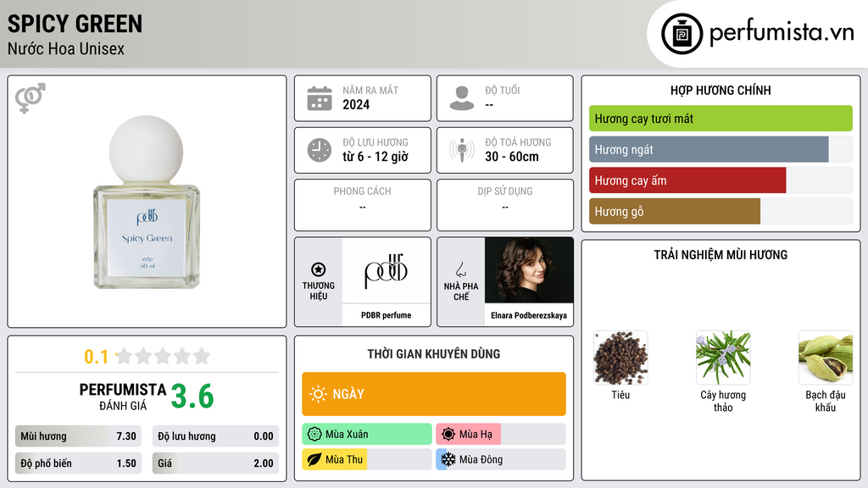Click the unisex gender symbol icon
868x488 pixels.
[31, 98]
